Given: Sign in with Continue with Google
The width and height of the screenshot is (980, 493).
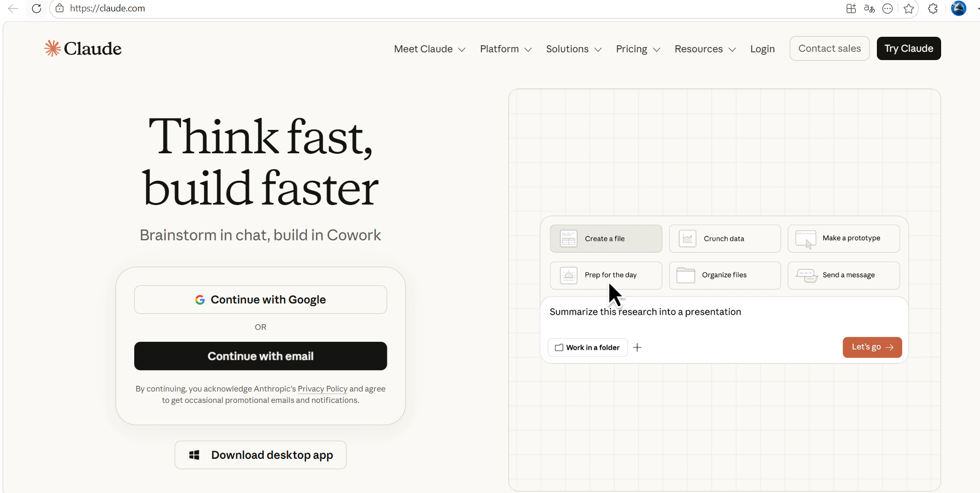Looking at the screenshot, I should point(261,299).
